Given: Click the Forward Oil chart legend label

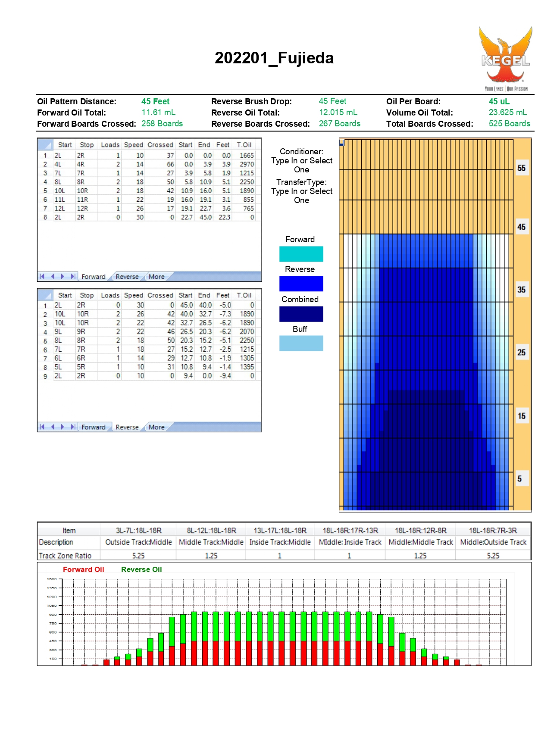Looking at the screenshot, I should point(84,569).
